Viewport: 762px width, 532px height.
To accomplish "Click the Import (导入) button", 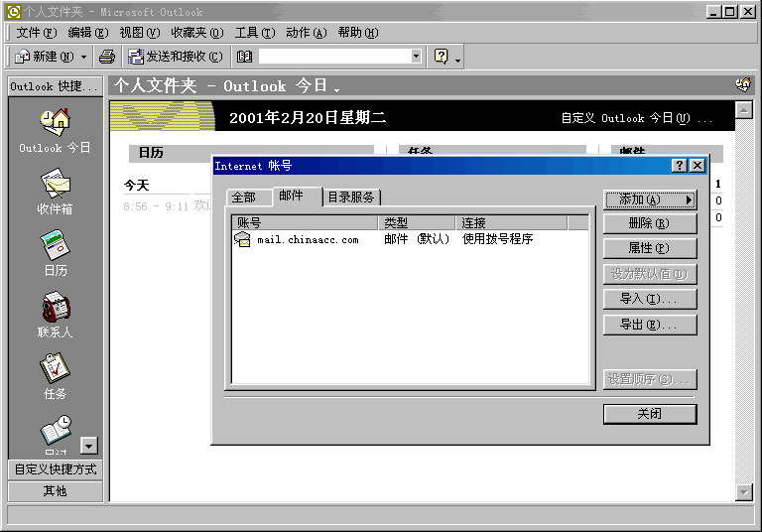I will (x=649, y=299).
